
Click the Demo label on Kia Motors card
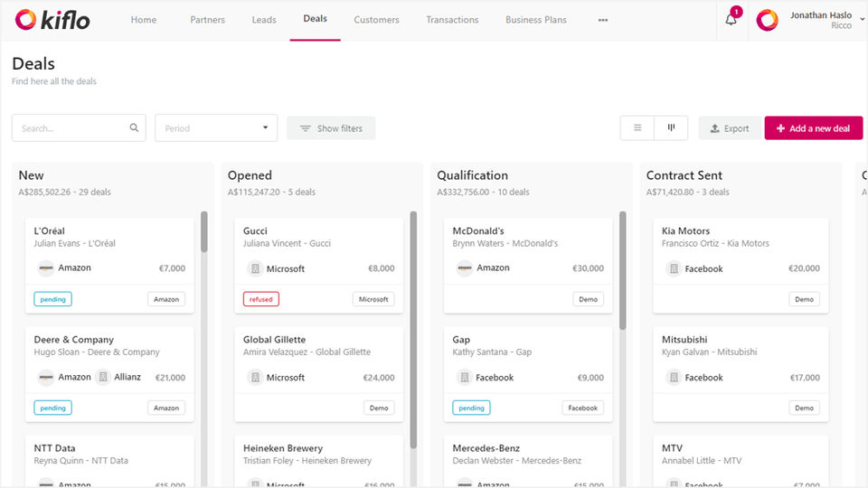(804, 299)
